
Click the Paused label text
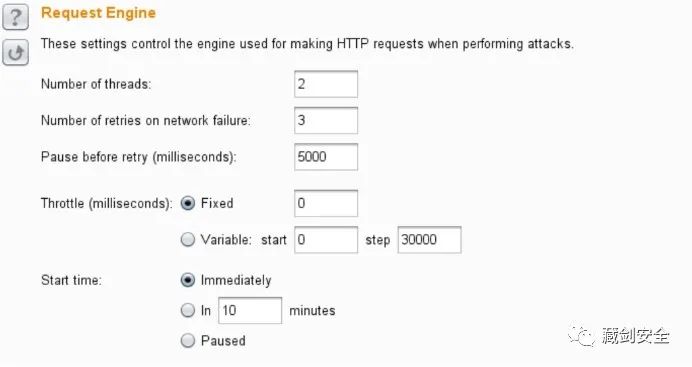(223, 341)
